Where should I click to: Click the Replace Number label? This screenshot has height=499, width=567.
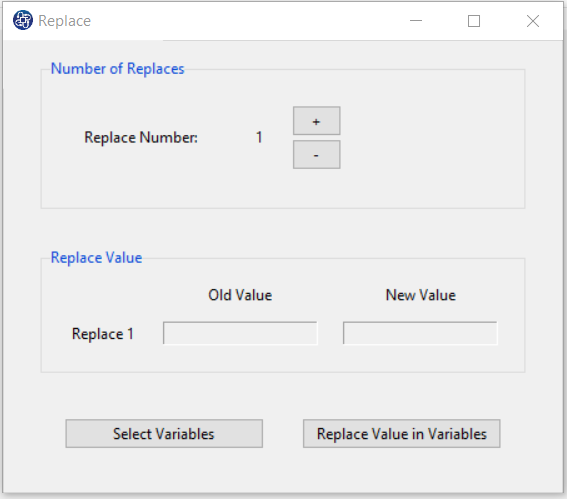pyautogui.click(x=141, y=137)
